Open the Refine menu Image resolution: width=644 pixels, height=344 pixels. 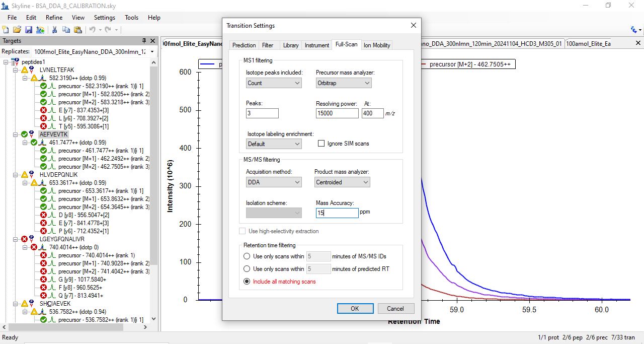[x=54, y=17]
